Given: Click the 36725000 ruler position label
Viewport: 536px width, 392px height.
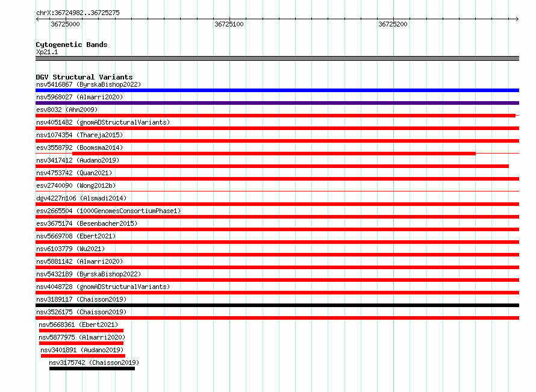Looking at the screenshot, I should click(65, 24).
